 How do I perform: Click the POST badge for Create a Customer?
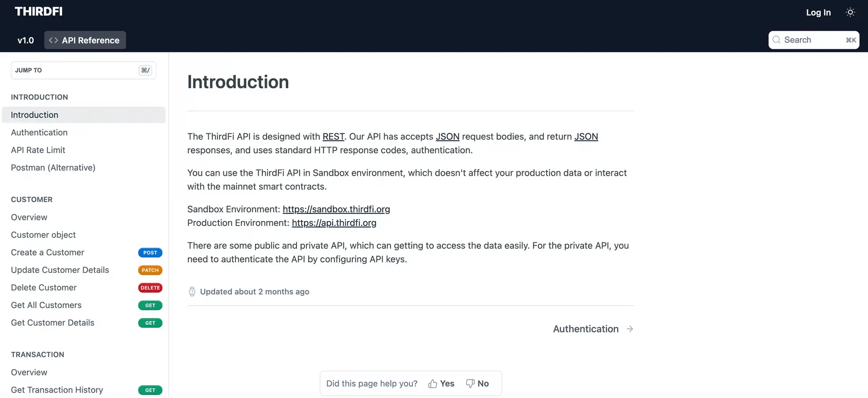click(150, 253)
